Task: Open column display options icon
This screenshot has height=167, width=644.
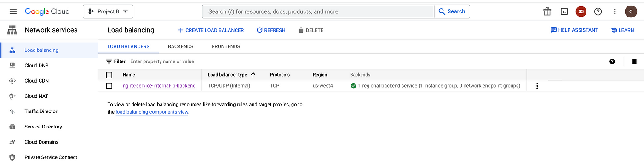Action: [634, 61]
